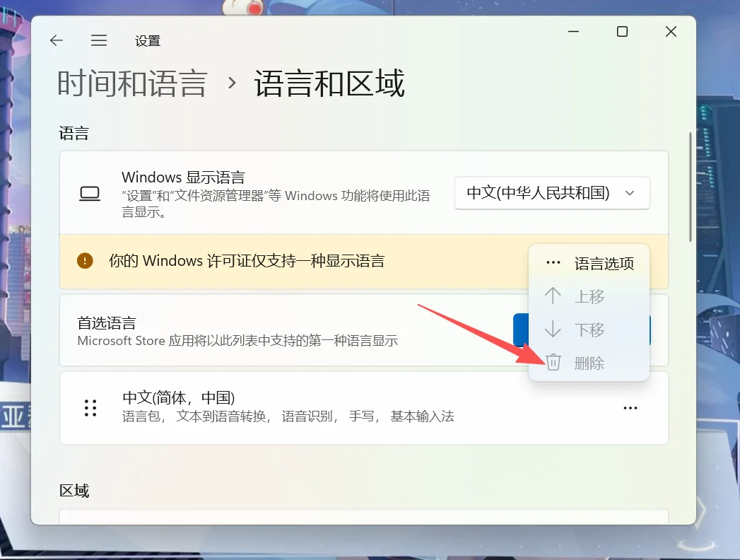740x560 pixels.
Task: Open the more options for 中文(简体，中国)
Action: click(x=630, y=408)
